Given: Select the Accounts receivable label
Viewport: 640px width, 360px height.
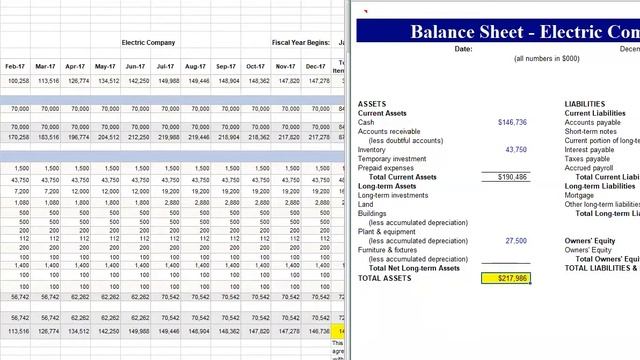Looking at the screenshot, I should point(389,131).
